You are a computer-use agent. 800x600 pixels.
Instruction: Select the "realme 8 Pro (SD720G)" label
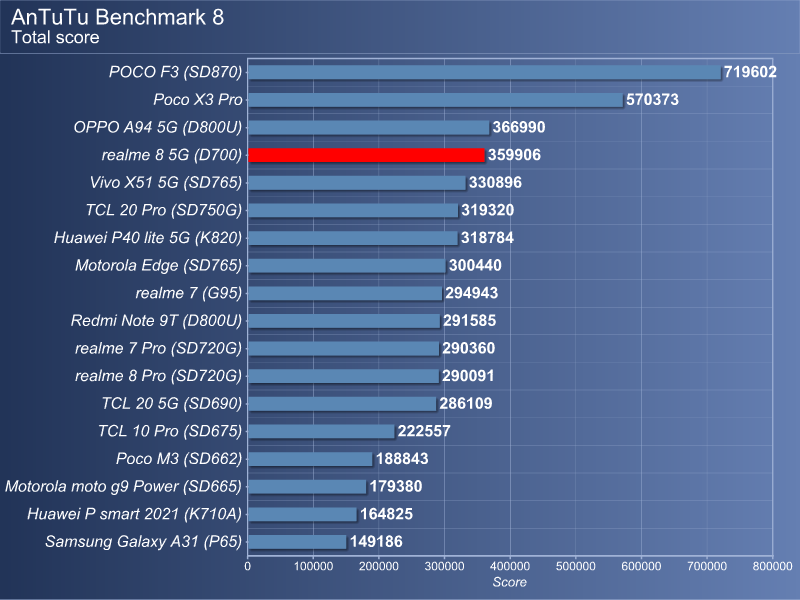159,376
